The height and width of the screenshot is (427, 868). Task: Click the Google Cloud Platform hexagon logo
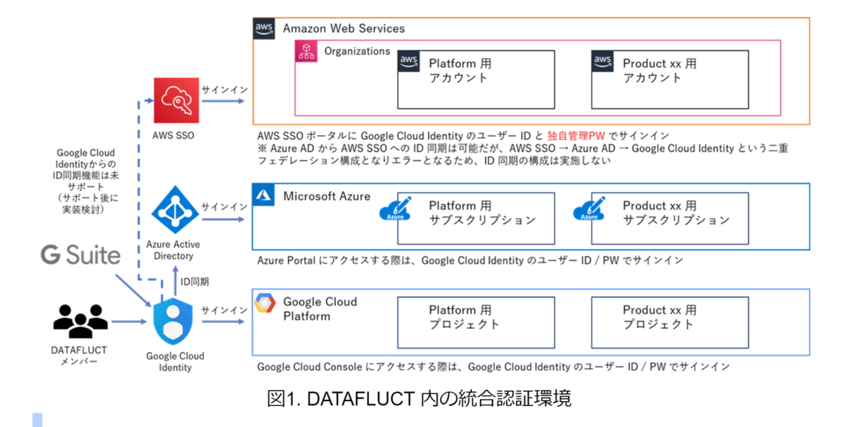click(265, 302)
